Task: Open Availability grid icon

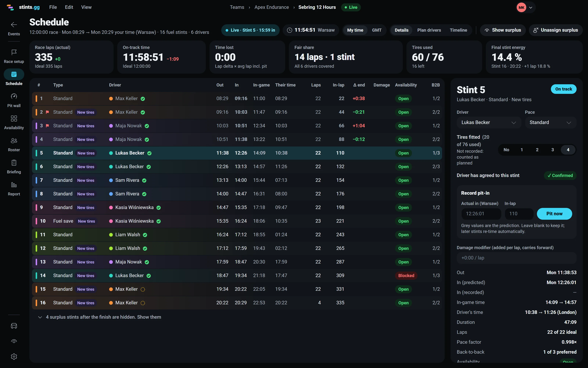Action: 14,118
